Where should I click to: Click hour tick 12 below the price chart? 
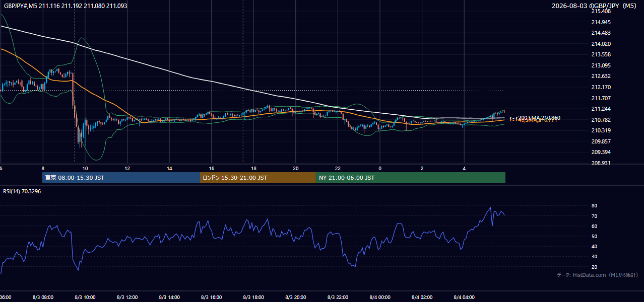[127, 168]
